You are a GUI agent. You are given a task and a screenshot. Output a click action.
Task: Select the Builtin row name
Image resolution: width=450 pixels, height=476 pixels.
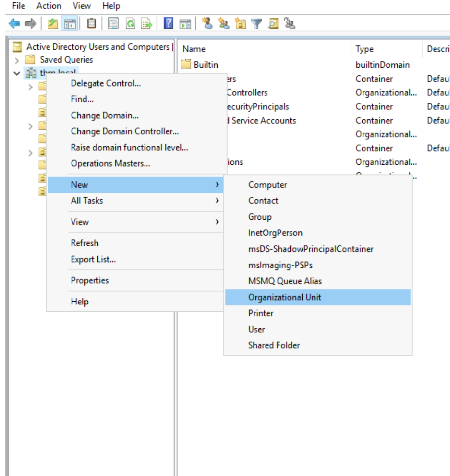pyautogui.click(x=206, y=65)
